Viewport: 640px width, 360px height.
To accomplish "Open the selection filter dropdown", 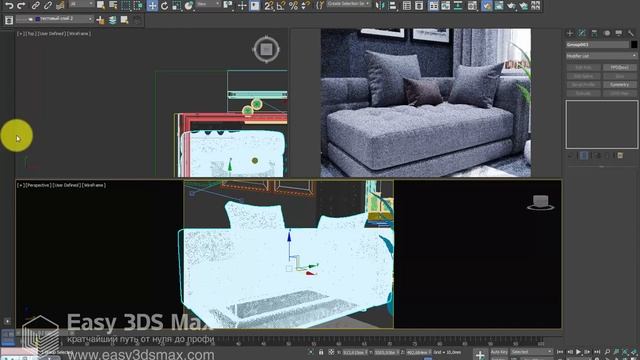I will coord(81,4).
